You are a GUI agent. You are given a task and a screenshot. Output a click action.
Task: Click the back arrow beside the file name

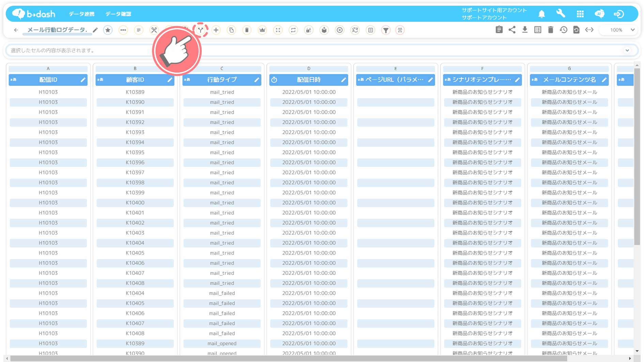[x=16, y=30]
